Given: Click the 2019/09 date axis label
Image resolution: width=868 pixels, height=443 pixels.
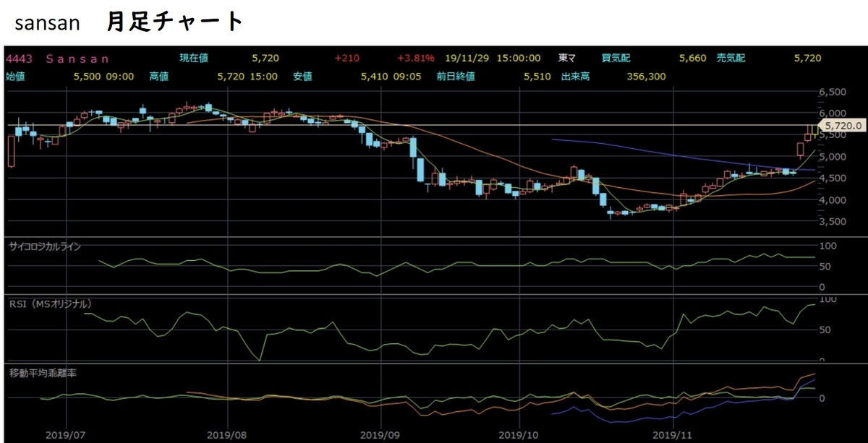Looking at the screenshot, I should coord(380,435).
